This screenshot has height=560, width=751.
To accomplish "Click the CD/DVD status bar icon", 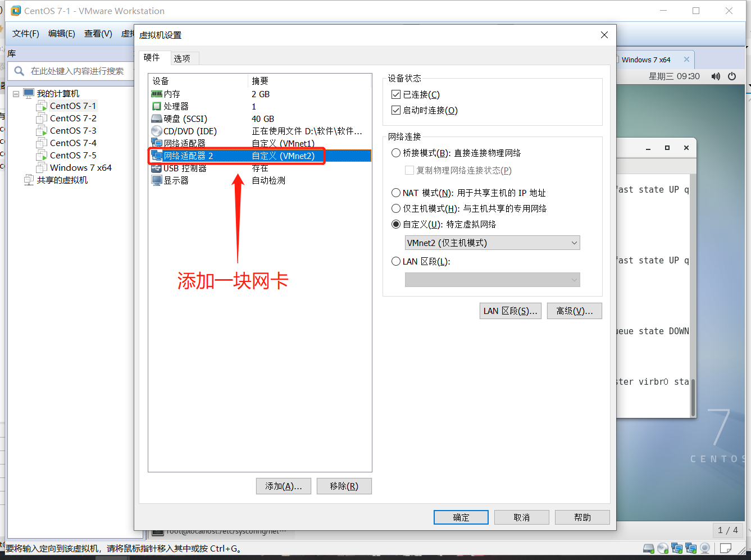I will [x=663, y=548].
